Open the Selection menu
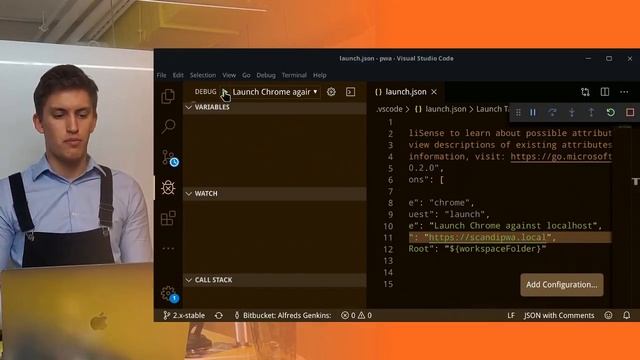 click(x=203, y=75)
